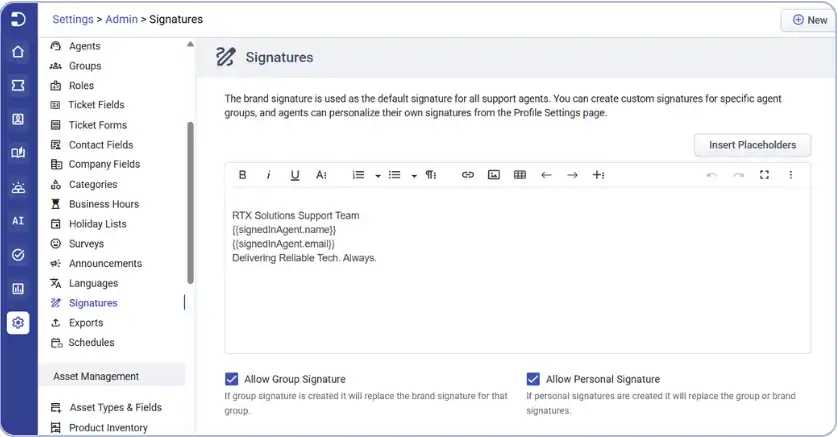Insert an image into the signature
Viewport: 837px width, 437px height.
tap(494, 174)
